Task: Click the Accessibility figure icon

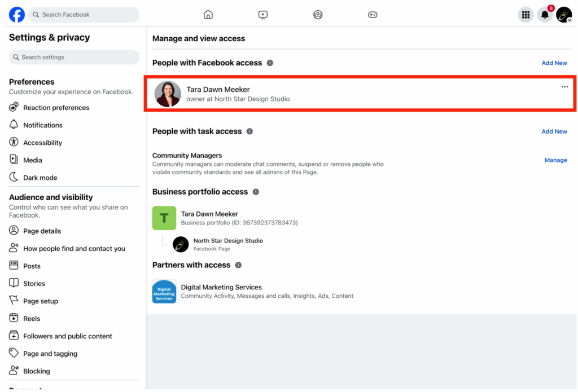Action: click(x=14, y=142)
